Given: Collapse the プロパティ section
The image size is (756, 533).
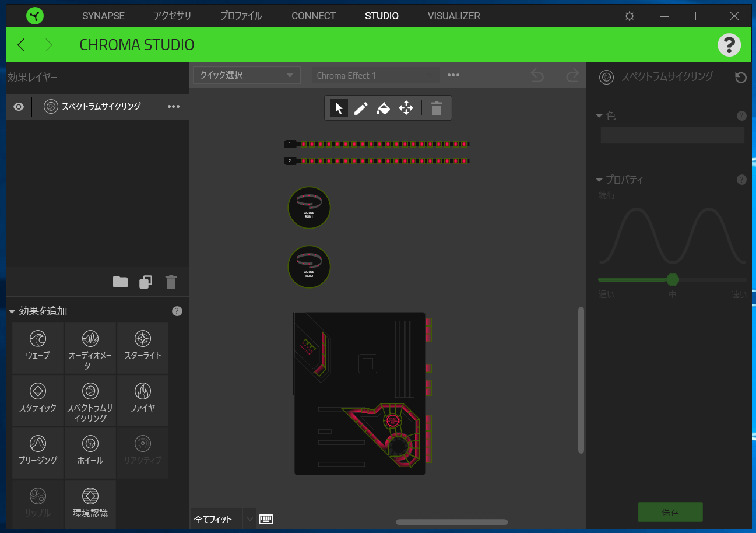Looking at the screenshot, I should coord(599,180).
